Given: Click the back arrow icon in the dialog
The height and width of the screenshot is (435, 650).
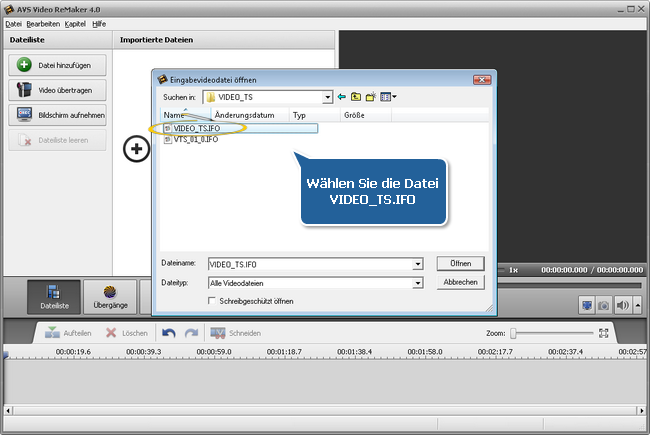Looking at the screenshot, I should [342, 97].
